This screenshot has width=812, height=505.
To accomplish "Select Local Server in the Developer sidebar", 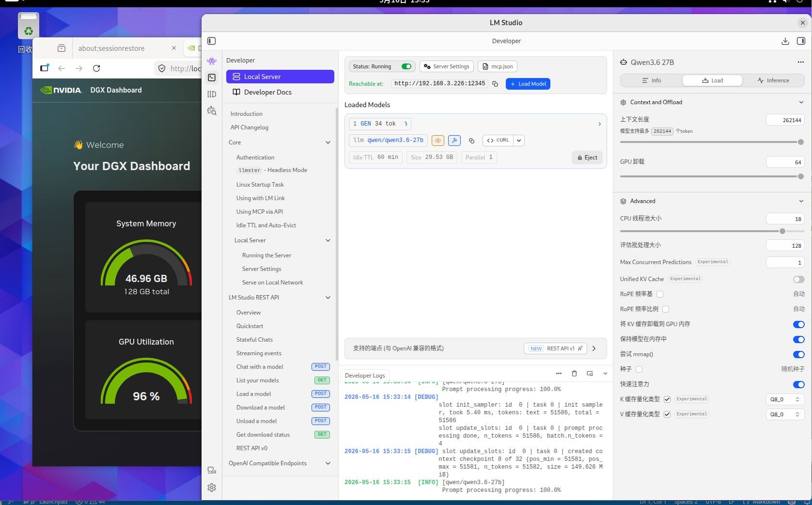I will click(280, 77).
